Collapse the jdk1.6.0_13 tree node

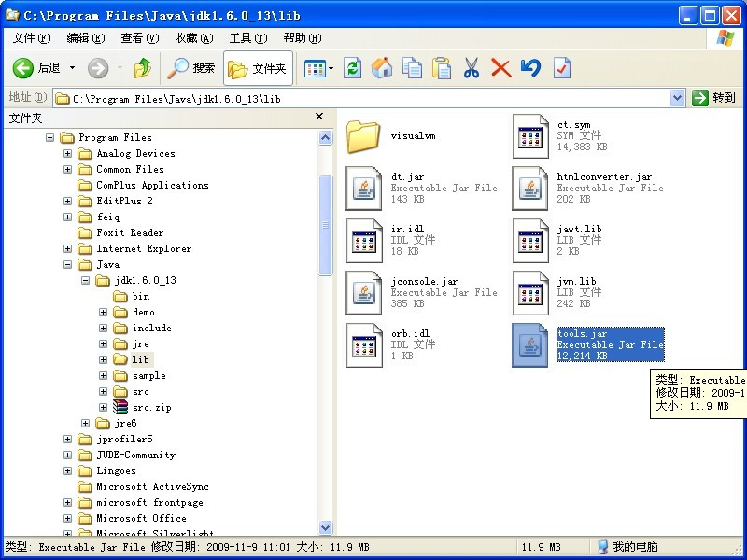pos(85,281)
